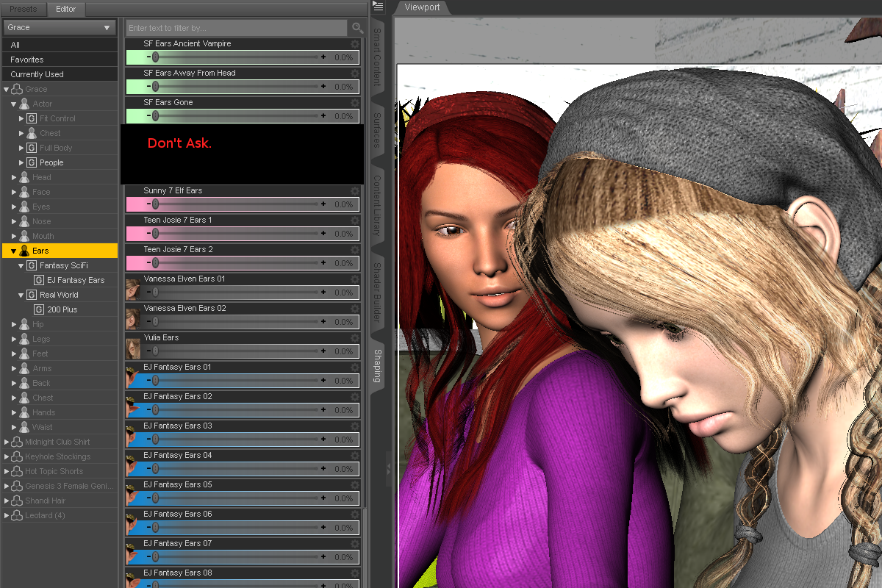Collapse the Grace tree node
The image size is (882, 588).
[7, 89]
